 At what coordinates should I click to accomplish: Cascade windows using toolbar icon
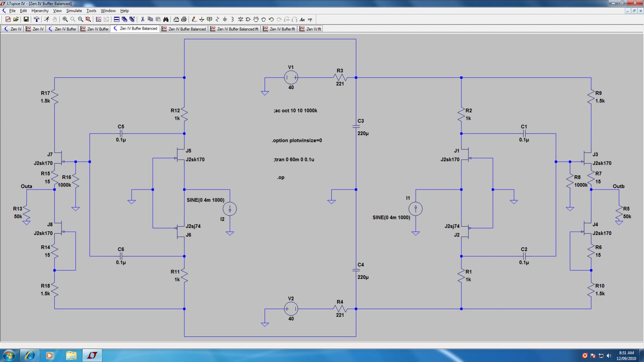click(x=124, y=19)
